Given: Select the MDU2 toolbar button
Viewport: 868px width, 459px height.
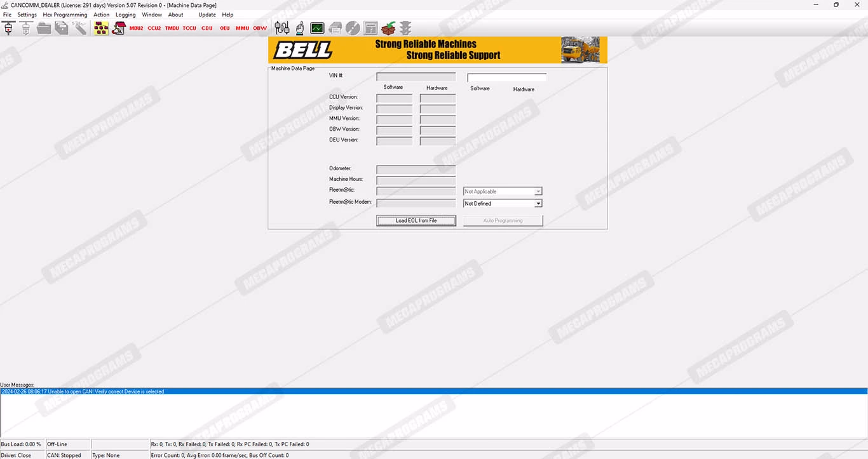Looking at the screenshot, I should point(136,29).
